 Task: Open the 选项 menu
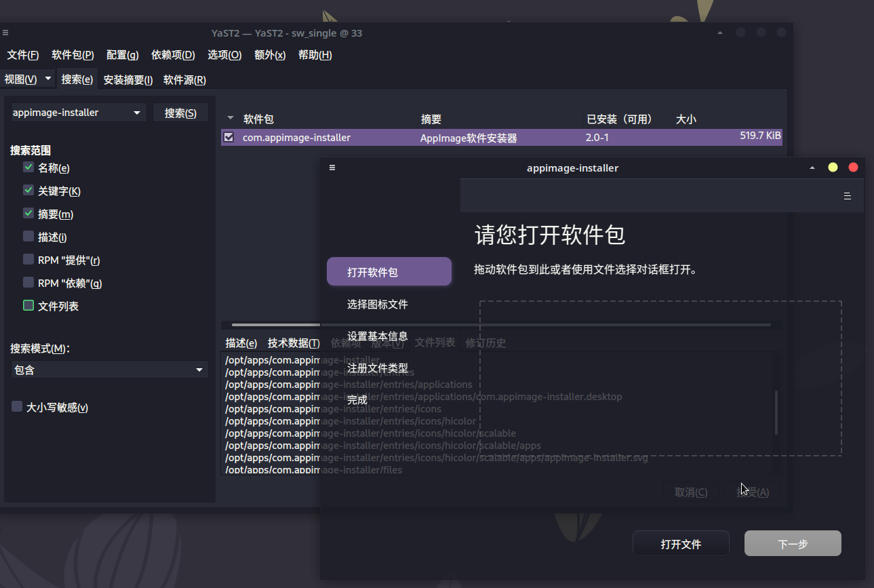click(224, 55)
